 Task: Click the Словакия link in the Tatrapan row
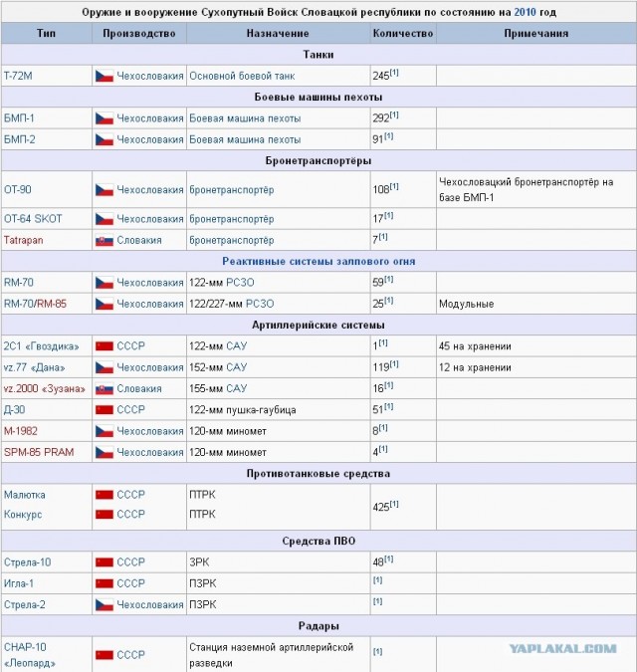click(139, 240)
